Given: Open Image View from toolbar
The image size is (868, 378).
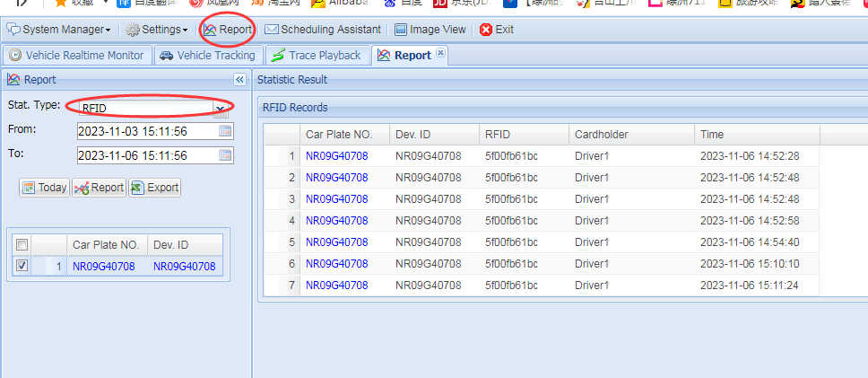Looking at the screenshot, I should click(430, 30).
